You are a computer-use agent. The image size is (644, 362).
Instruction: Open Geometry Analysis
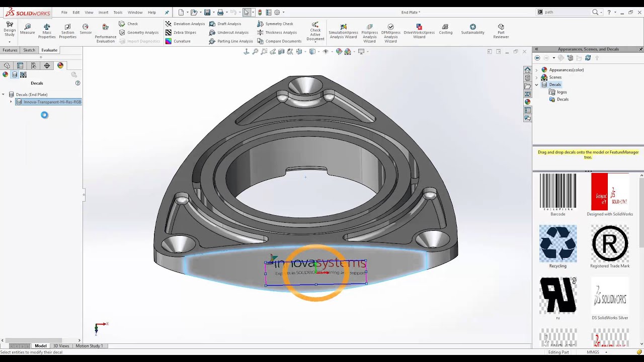tap(138, 32)
